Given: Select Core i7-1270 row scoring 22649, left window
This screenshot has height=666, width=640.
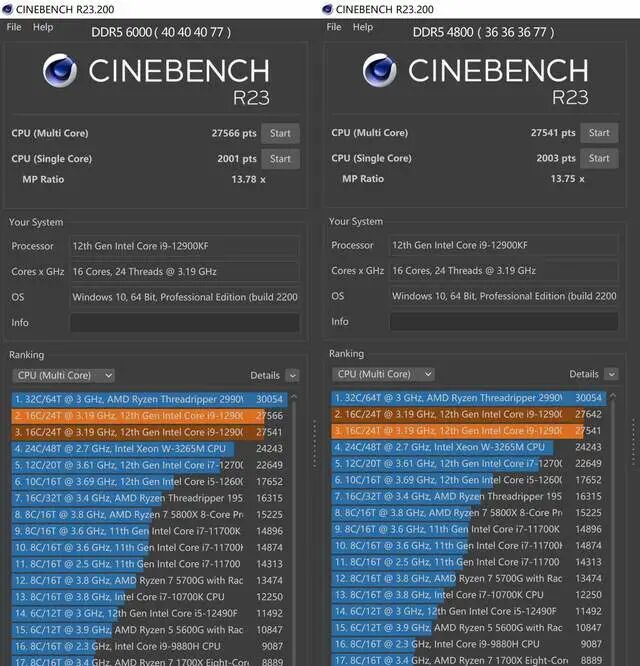Looking at the screenshot, I should [x=149, y=466].
